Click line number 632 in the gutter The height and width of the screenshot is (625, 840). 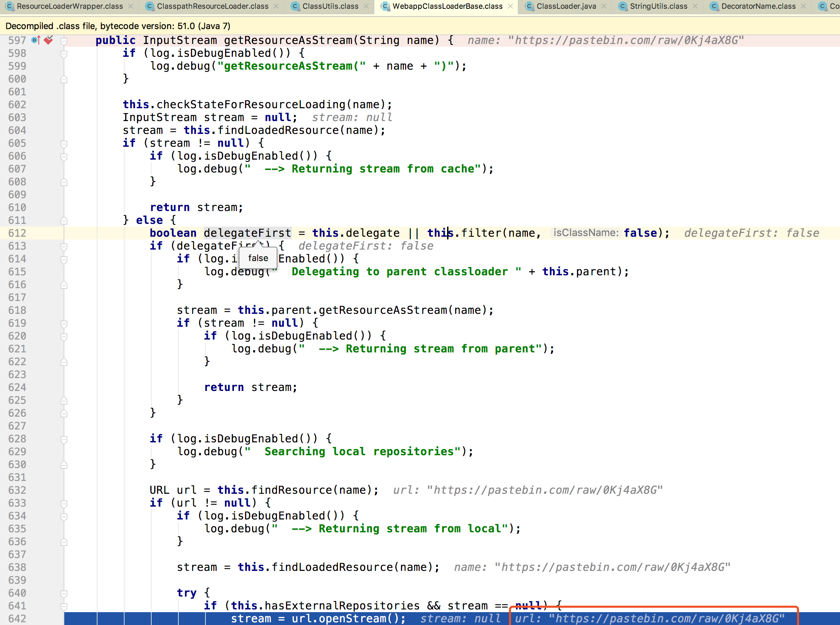point(17,490)
